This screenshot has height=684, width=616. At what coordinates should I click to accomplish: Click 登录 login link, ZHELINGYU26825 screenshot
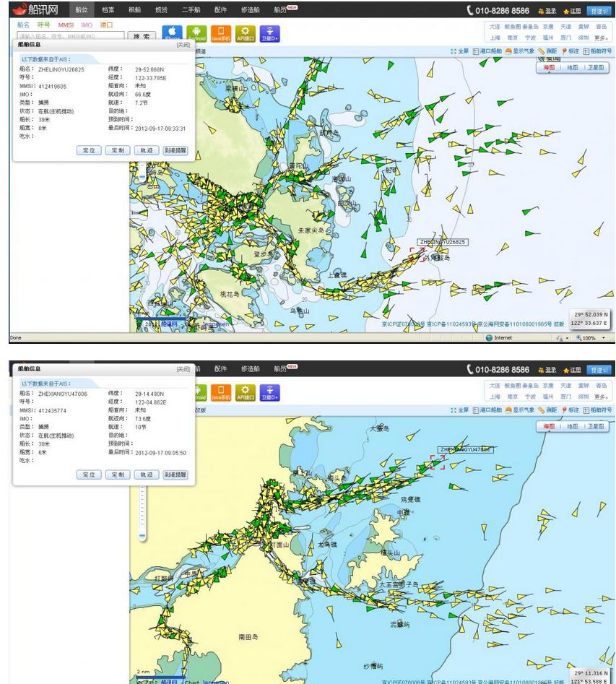point(547,11)
